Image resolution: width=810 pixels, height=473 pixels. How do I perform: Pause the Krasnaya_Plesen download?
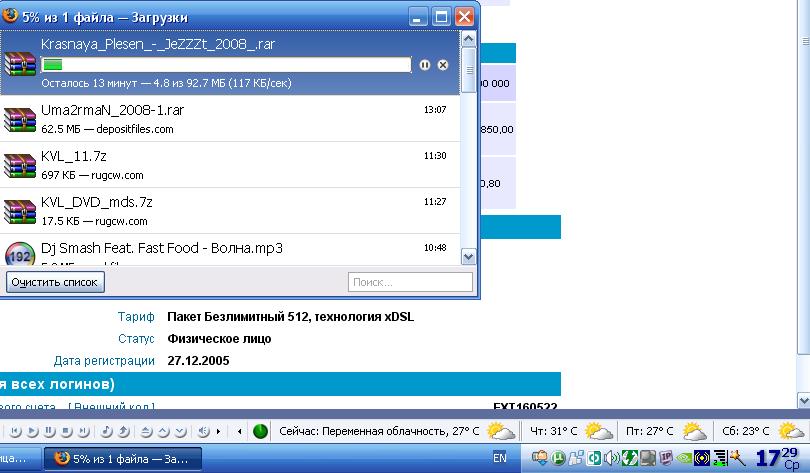click(x=425, y=65)
